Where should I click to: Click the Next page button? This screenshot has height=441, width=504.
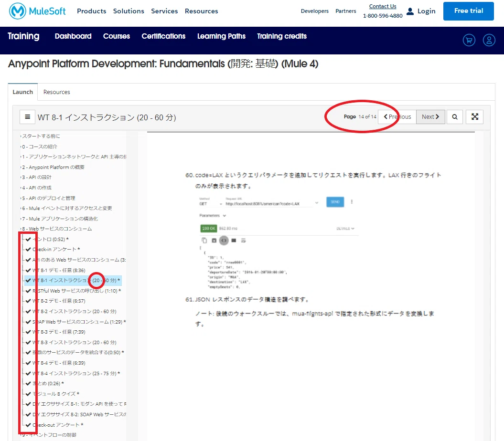[430, 117]
